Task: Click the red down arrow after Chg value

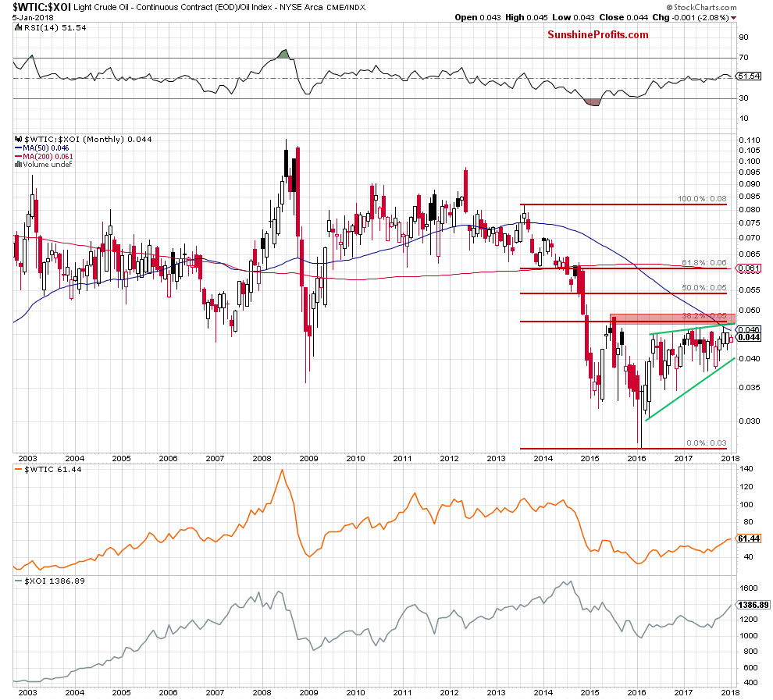Action: click(x=733, y=18)
